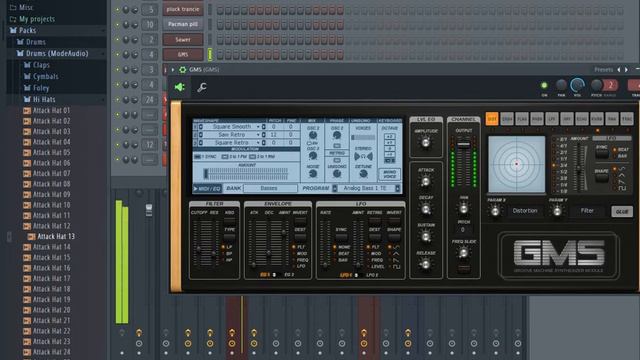Select FREQ destination in Envelope
This screenshot has width=640, height=360.
pyautogui.click(x=300, y=260)
